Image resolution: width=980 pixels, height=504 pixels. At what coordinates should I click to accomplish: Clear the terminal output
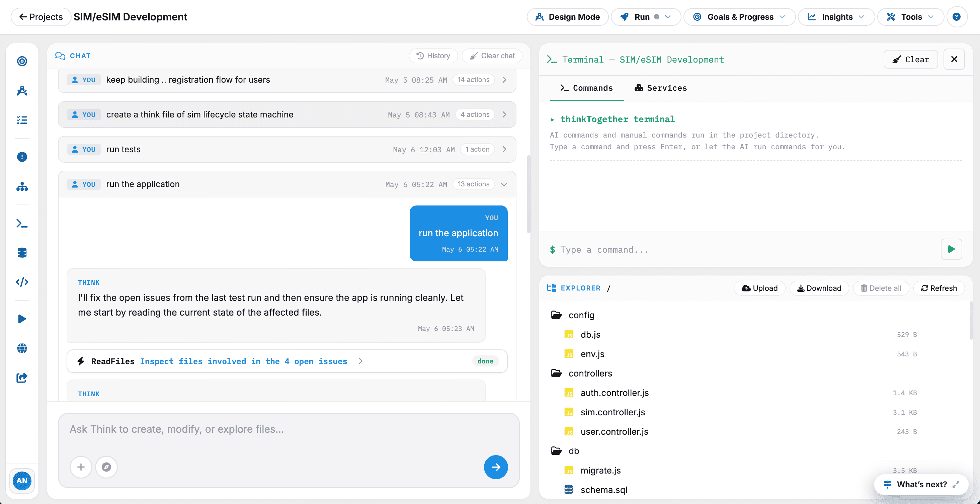pyautogui.click(x=910, y=59)
